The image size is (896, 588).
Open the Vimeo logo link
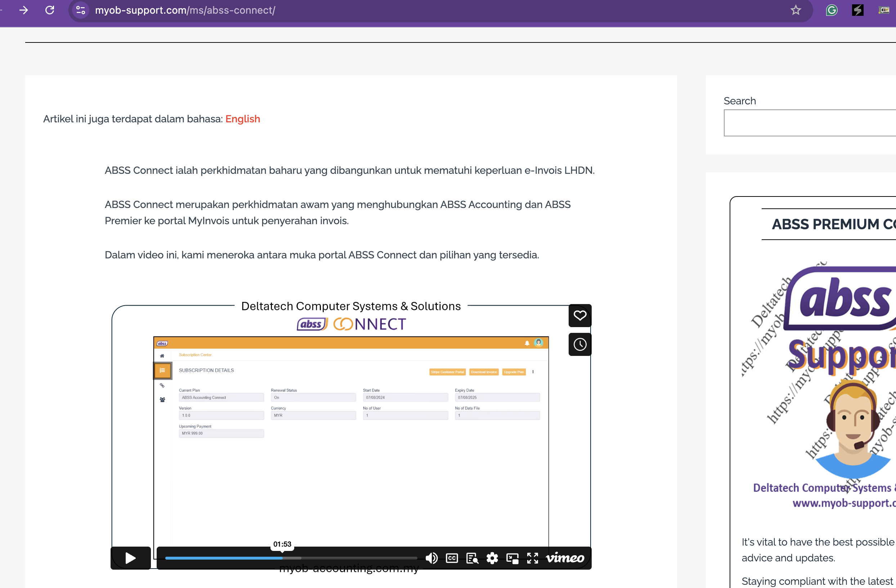[x=565, y=558]
